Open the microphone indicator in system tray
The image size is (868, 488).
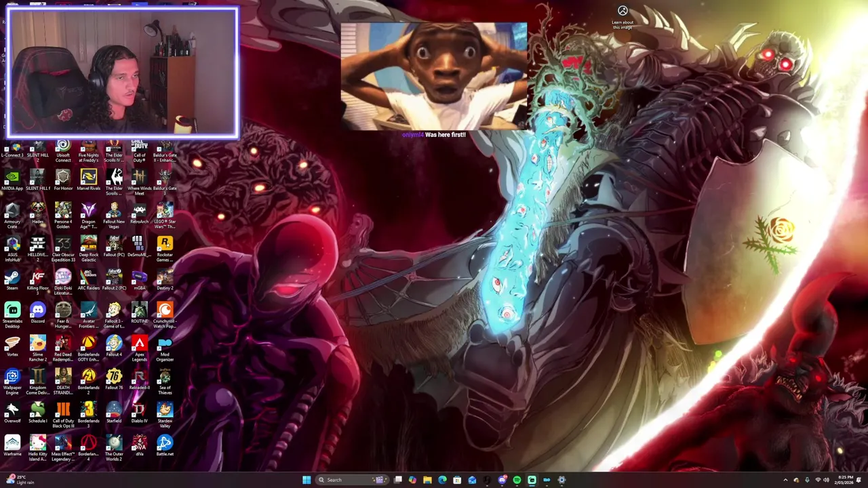point(806,480)
